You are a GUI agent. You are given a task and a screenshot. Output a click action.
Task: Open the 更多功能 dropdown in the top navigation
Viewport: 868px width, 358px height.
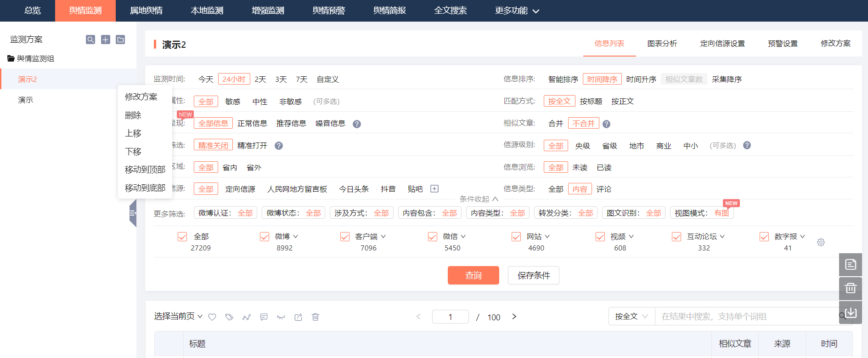point(517,11)
